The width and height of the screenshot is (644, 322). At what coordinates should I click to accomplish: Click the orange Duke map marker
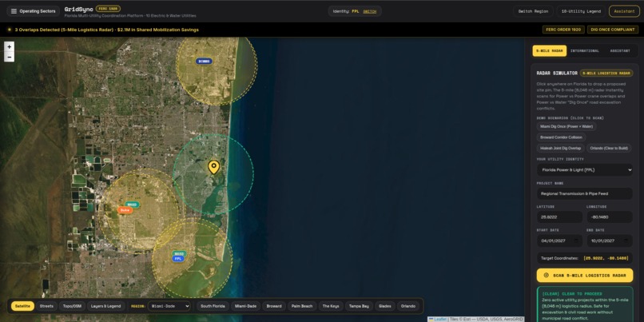point(125,210)
